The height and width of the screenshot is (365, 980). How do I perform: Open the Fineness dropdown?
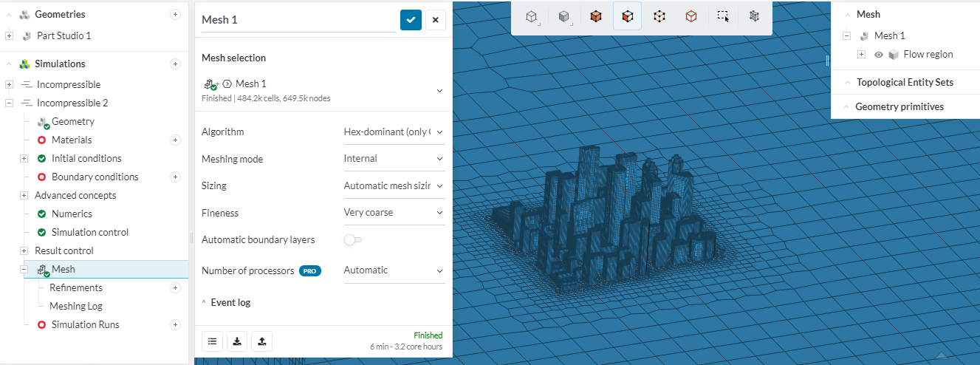click(x=394, y=213)
